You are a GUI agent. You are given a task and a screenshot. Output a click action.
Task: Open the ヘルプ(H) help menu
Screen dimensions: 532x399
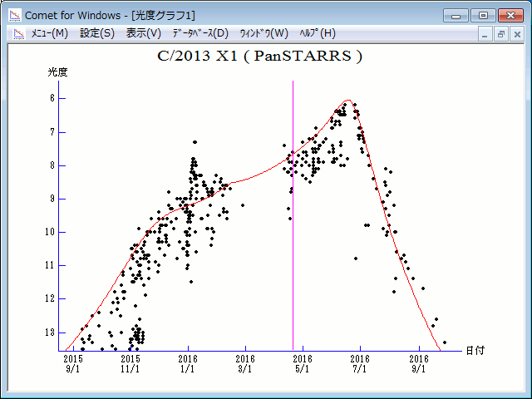(x=318, y=33)
